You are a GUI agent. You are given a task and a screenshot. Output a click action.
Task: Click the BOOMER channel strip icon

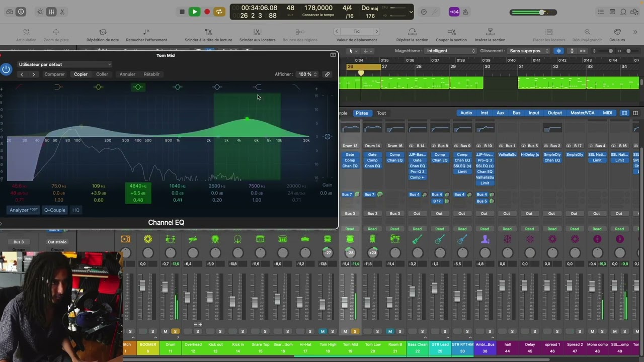pyautogui.click(x=148, y=239)
